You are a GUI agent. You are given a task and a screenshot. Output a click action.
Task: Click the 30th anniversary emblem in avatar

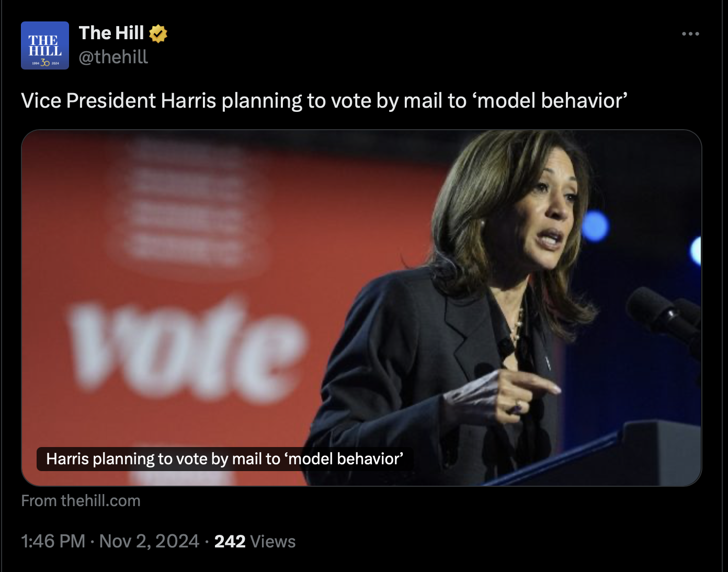pyautogui.click(x=45, y=63)
